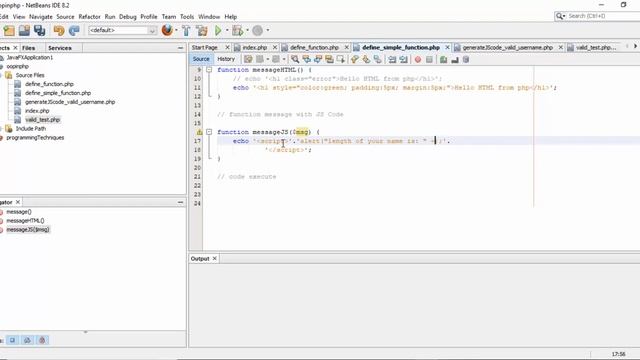
Task: Click the Build Project hammer icon
Action: point(186,31)
